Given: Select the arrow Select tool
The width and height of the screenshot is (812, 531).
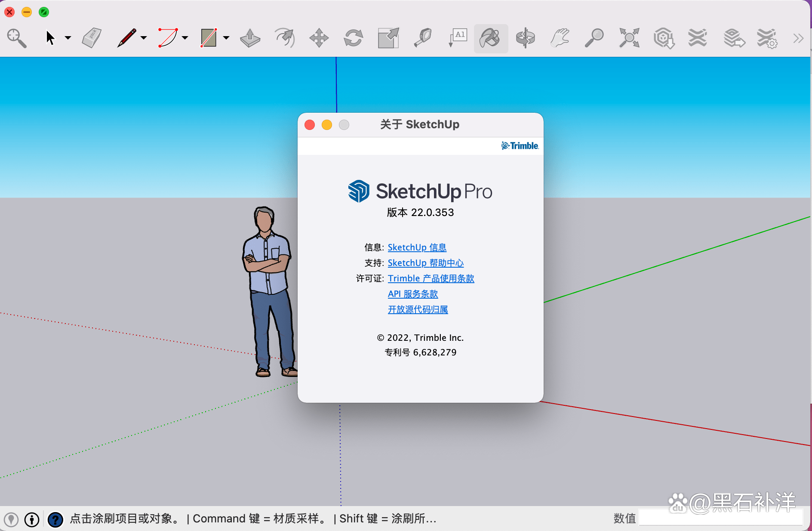Looking at the screenshot, I should (50, 38).
